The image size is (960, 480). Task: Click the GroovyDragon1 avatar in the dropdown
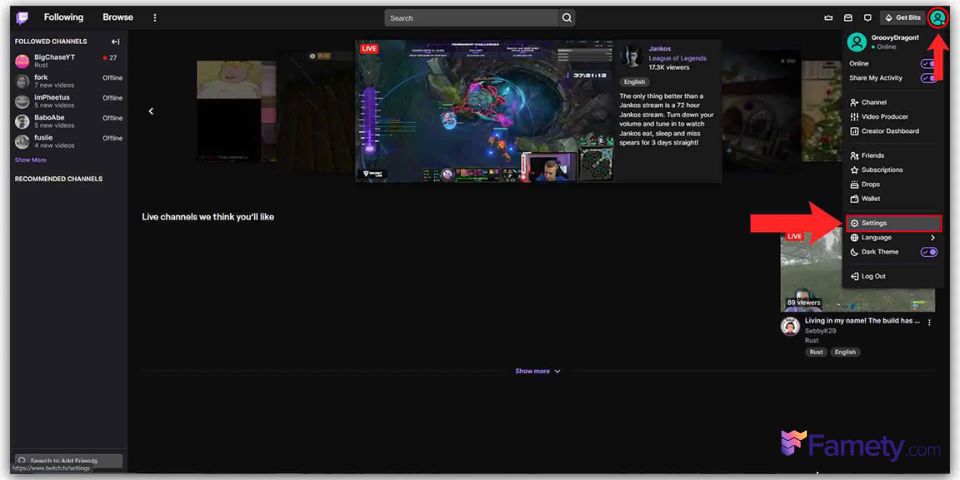point(857,42)
